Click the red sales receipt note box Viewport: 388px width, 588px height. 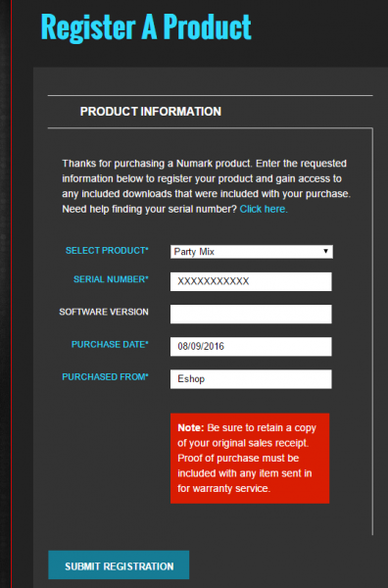point(250,459)
